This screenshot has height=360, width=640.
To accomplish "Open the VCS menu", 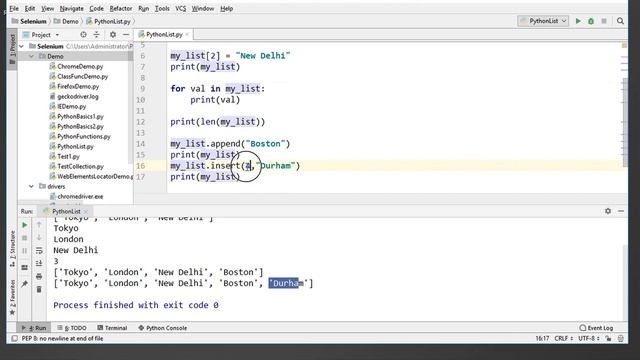I will (180, 8).
